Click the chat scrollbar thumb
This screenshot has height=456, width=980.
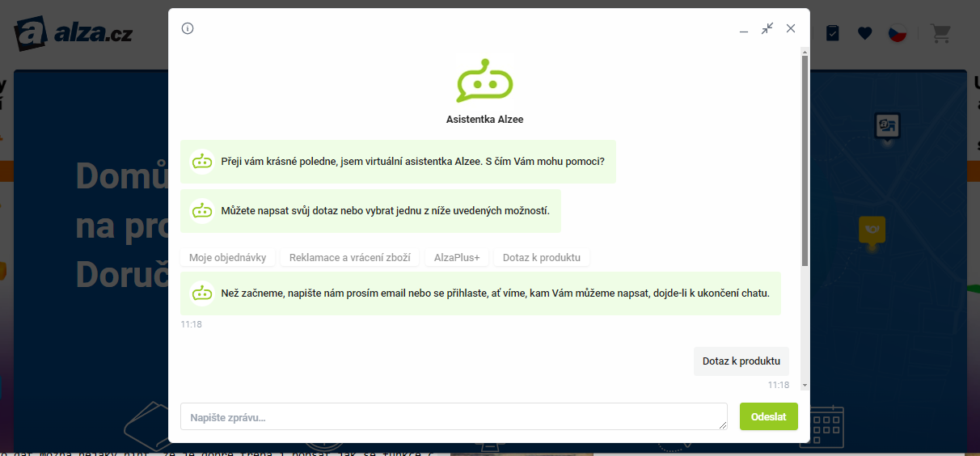(x=805, y=162)
